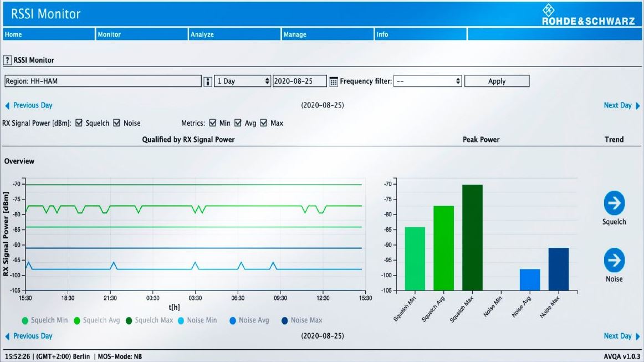Expand the 1 Day range dropdown
The width and height of the screenshot is (644, 362).
pos(242,81)
